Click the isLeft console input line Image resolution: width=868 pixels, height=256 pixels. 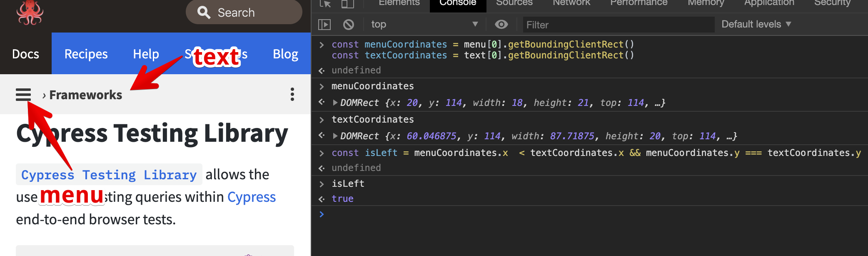(348, 183)
